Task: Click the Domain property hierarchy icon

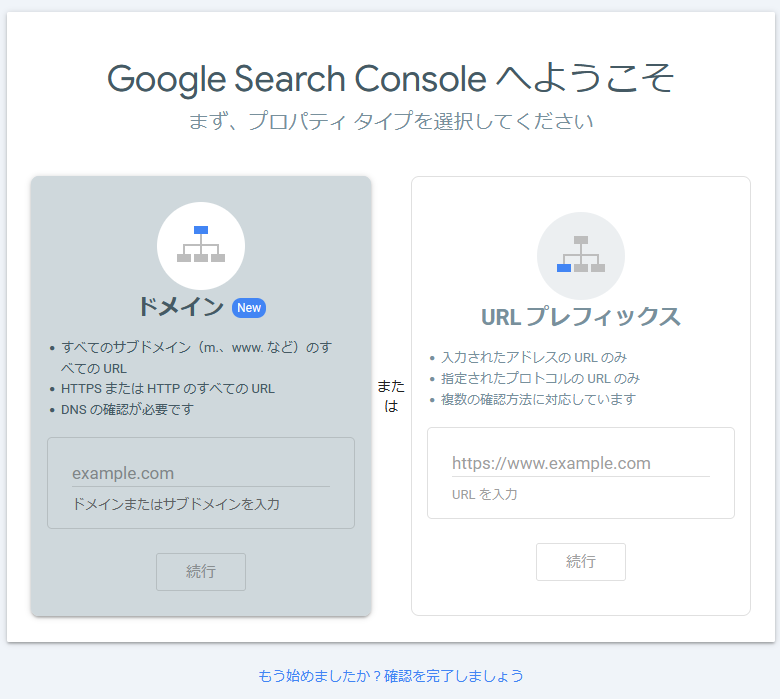Action: 201,246
